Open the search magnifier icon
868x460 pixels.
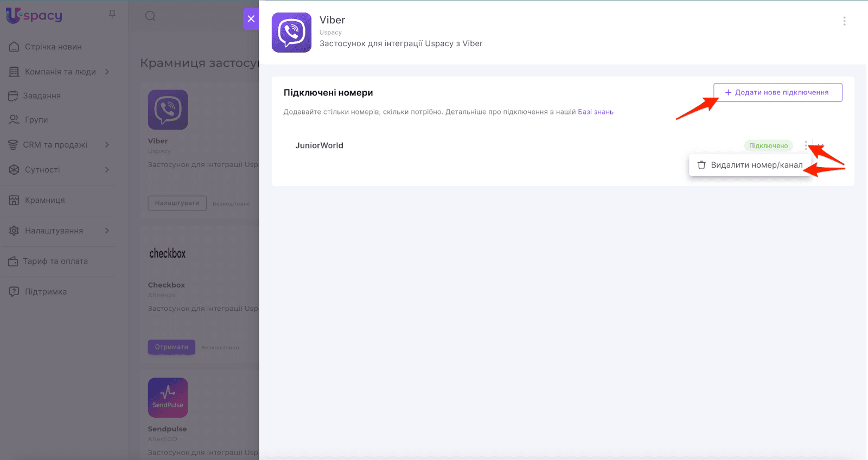[150, 16]
